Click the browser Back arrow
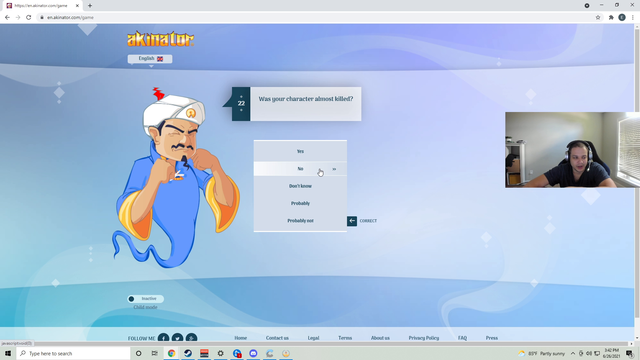640x360 pixels. (7, 18)
